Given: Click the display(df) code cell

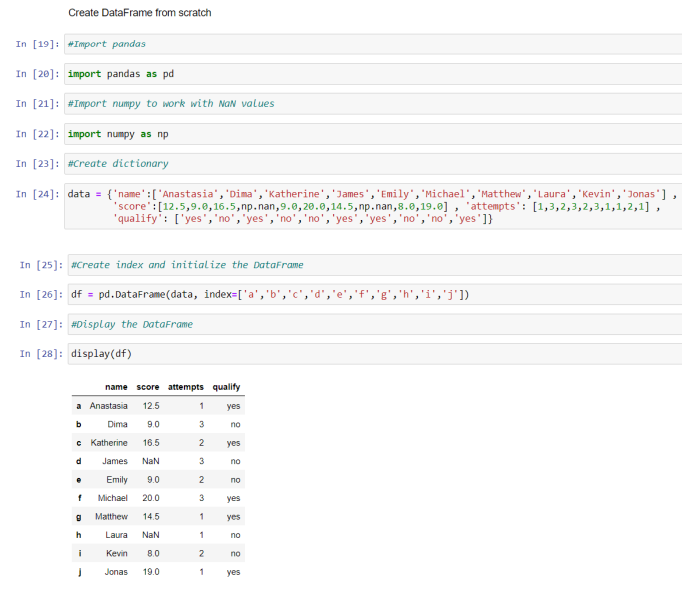Looking at the screenshot, I should [375, 354].
